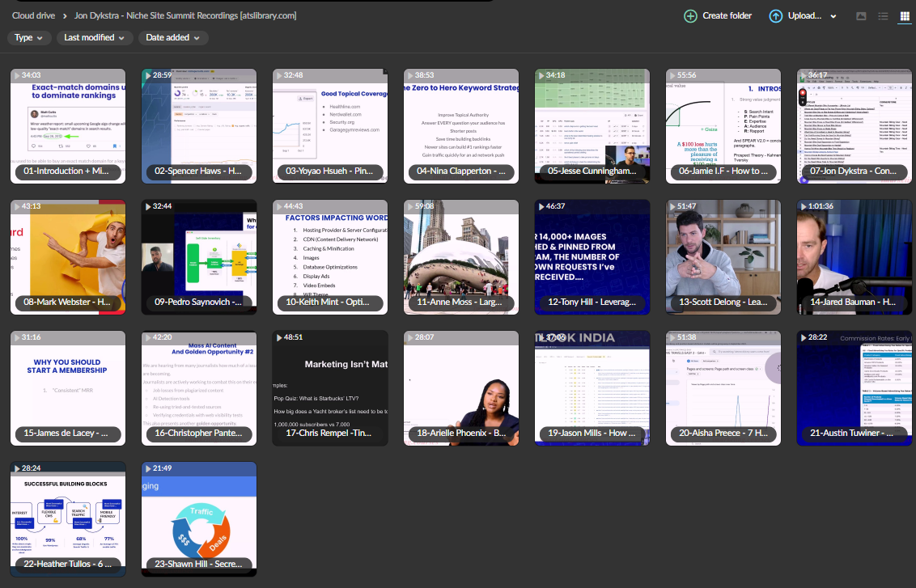Open video 01-Introduction thumbnail
This screenshot has width=916, height=588.
pyautogui.click(x=68, y=121)
